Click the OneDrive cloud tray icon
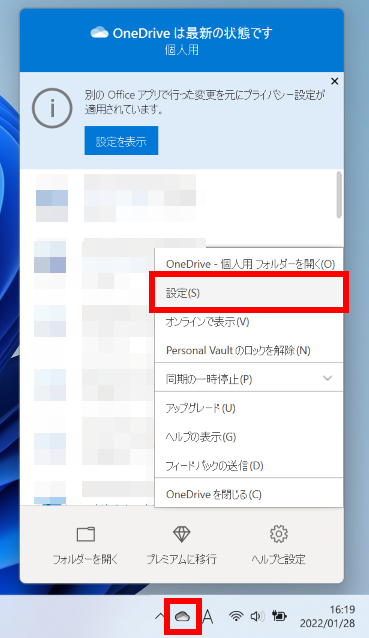The image size is (369, 638). (x=183, y=616)
